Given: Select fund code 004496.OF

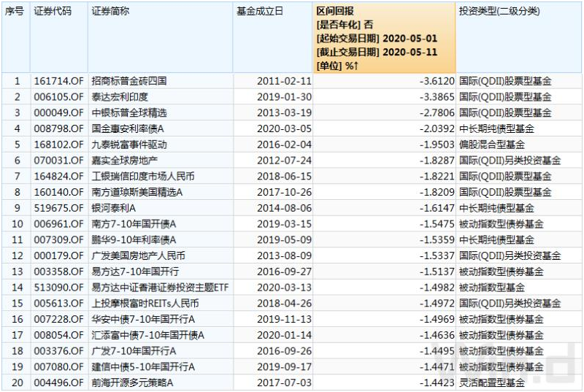Looking at the screenshot, I should click(x=59, y=383).
